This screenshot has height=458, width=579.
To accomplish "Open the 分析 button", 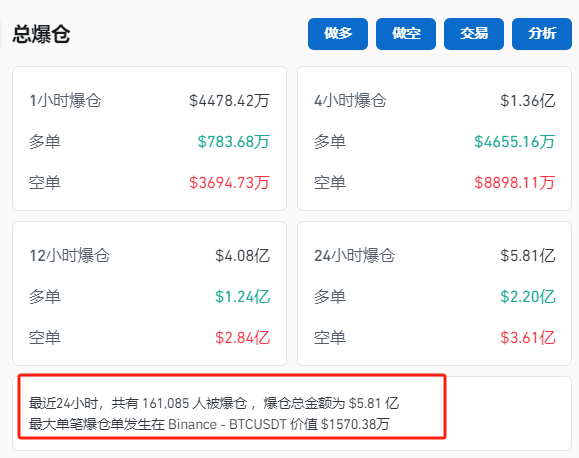I will pos(542,34).
